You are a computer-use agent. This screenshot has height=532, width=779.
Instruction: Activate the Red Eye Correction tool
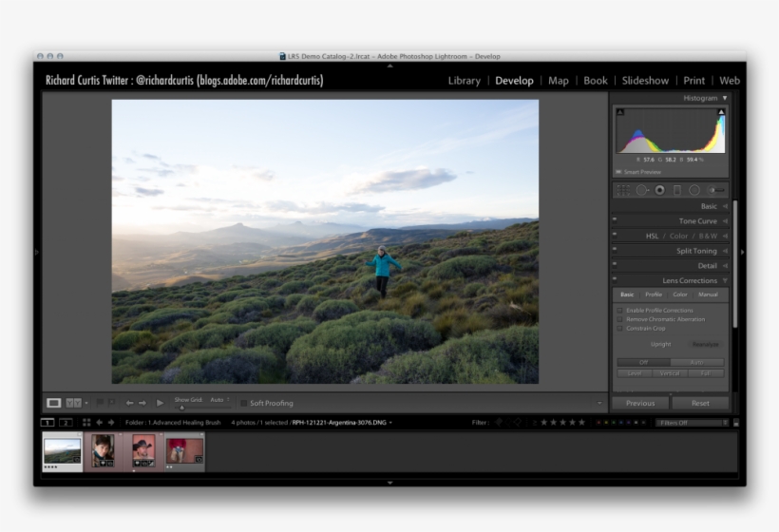coord(659,190)
